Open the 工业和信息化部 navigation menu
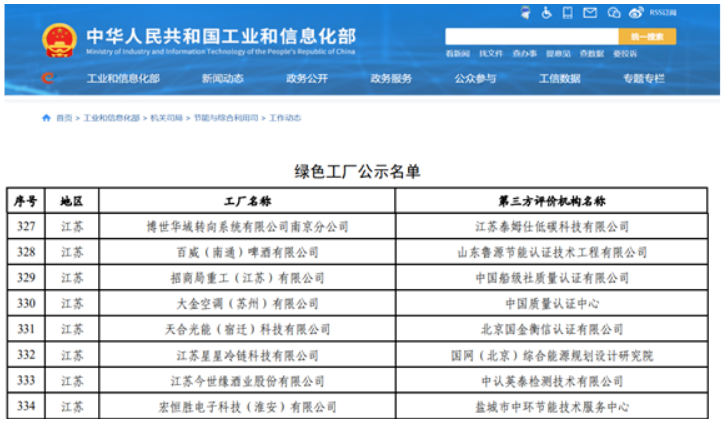Screen dimensions: 722x423 tap(122, 78)
